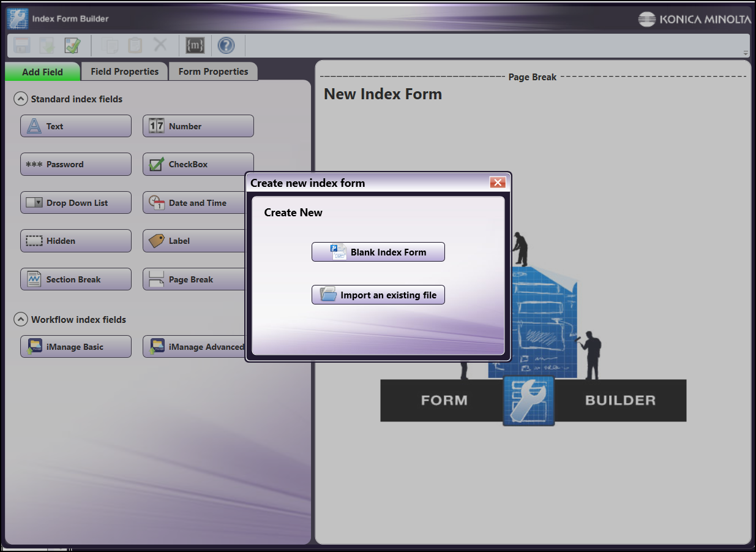The width and height of the screenshot is (756, 552).
Task: Open Help via the question mark icon
Action: coord(226,45)
